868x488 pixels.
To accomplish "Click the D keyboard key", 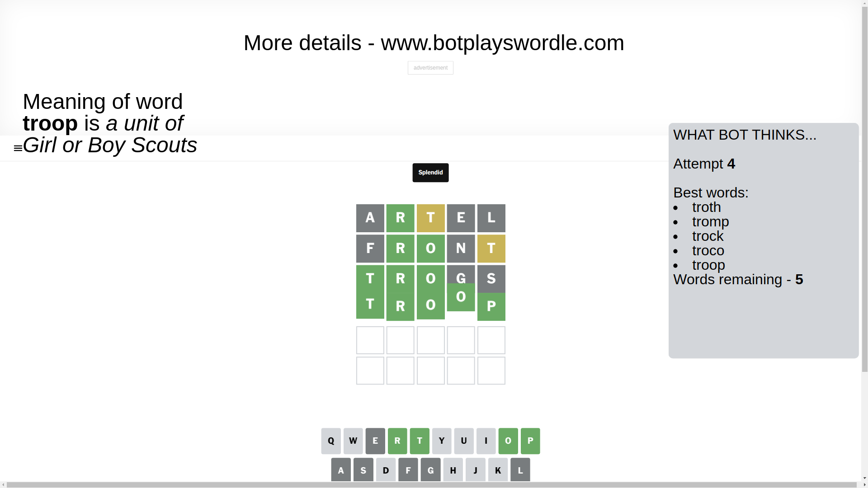I will [386, 470].
